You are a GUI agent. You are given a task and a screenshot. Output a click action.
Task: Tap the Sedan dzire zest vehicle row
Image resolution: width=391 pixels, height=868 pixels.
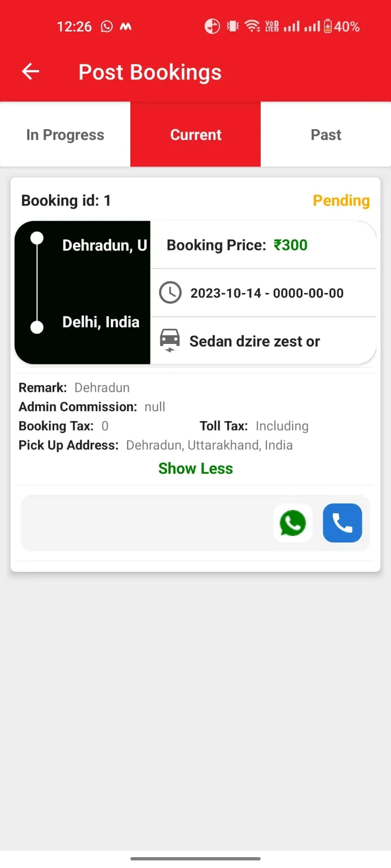(263, 341)
